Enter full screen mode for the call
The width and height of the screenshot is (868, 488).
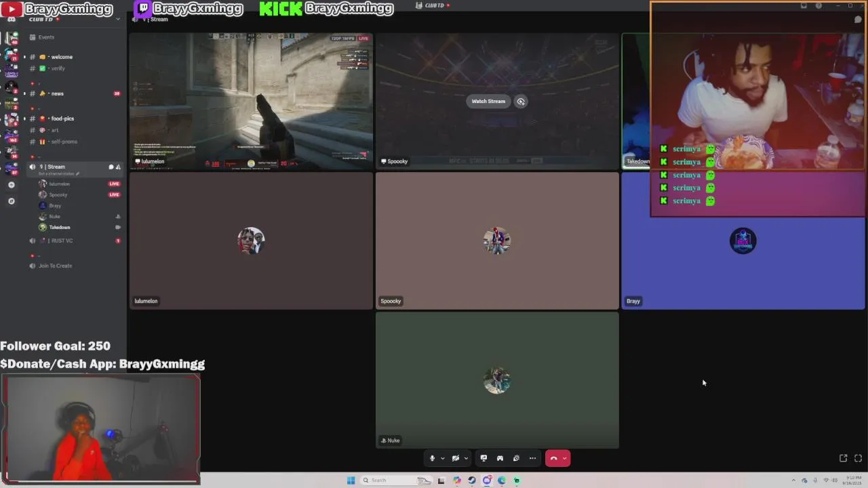click(858, 458)
